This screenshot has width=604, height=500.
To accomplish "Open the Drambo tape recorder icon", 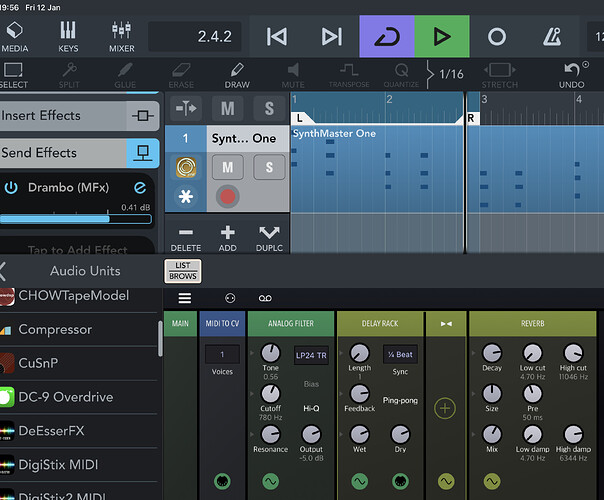I will (x=265, y=298).
